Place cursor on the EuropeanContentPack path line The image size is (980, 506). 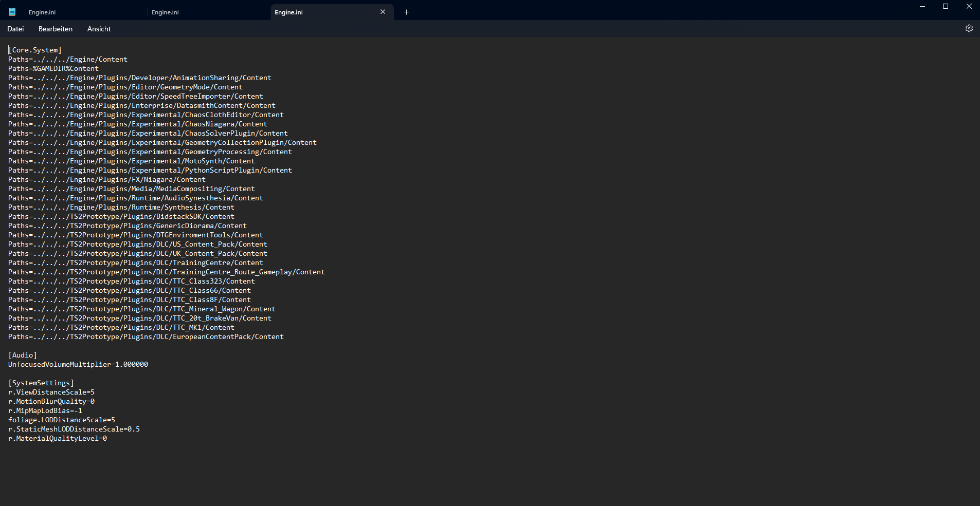(146, 336)
